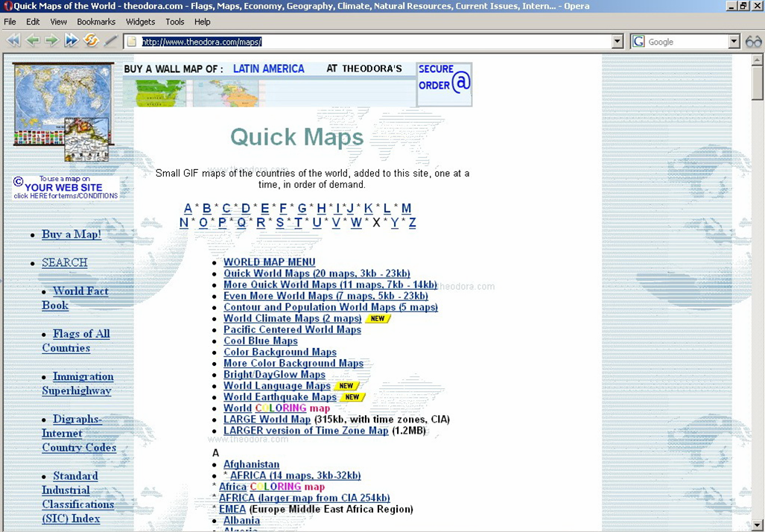
Task: Click the eyeglasses view icon
Action: [x=753, y=42]
